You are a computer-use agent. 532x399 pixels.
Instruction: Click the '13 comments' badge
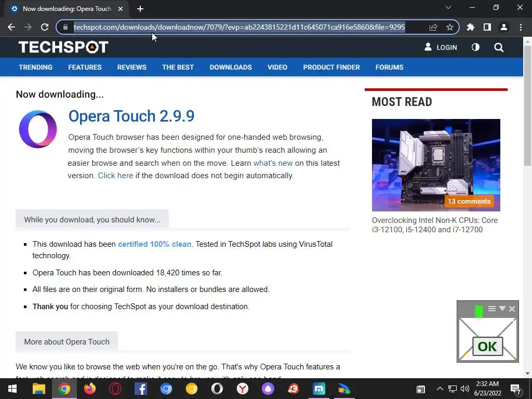pyautogui.click(x=469, y=201)
